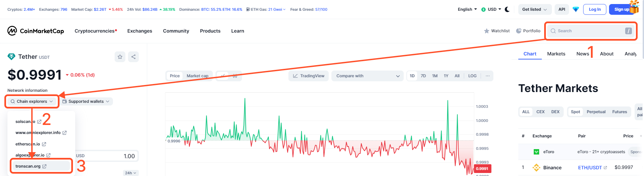Filter markets by CEX

coord(540,112)
